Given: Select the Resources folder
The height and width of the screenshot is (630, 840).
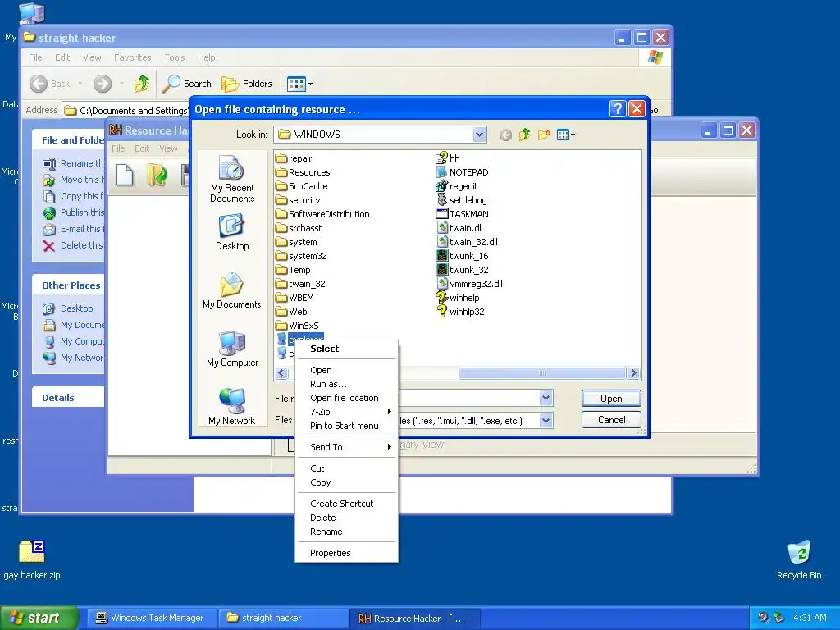Looking at the screenshot, I should click(303, 172).
